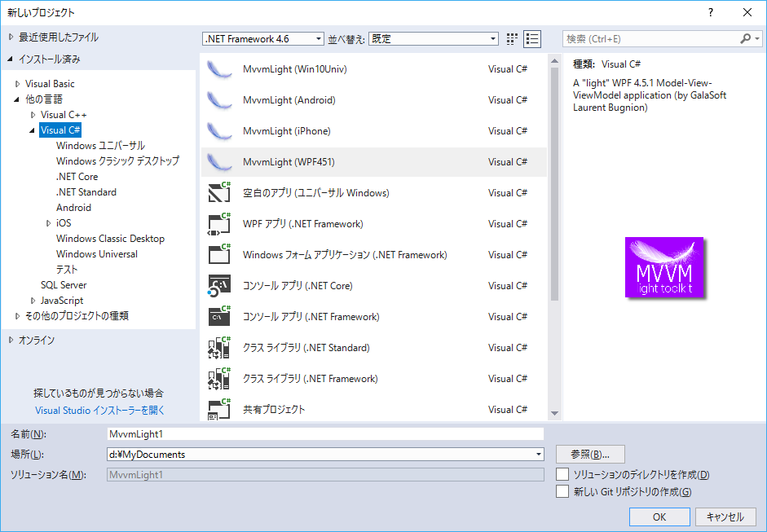Click the help question mark button

711,12
